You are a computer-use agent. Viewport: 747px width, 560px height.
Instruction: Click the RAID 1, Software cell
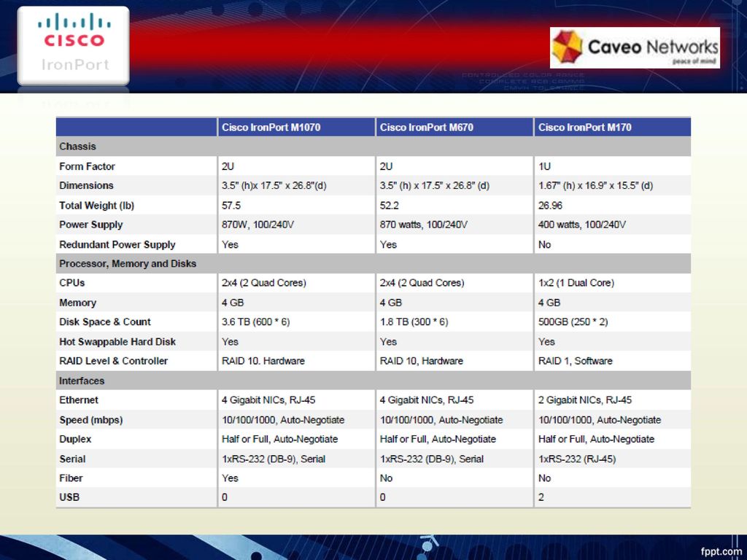[575, 361]
